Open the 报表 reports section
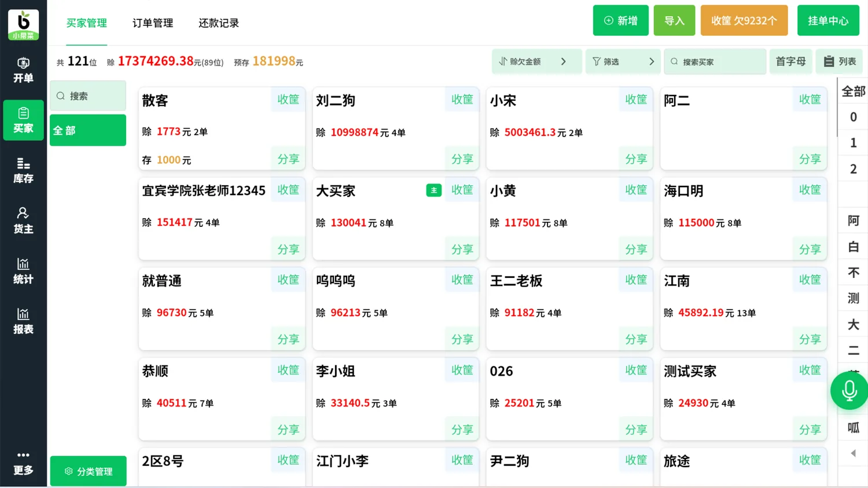868x488 pixels. pyautogui.click(x=23, y=321)
